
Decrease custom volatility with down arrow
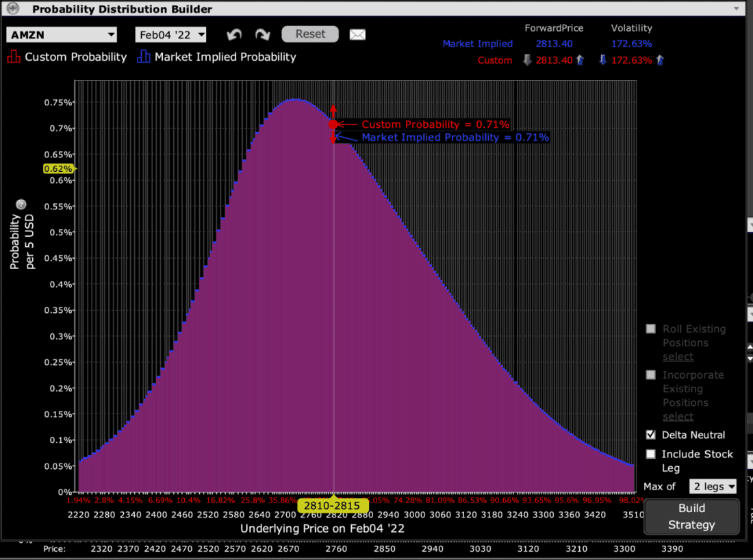[x=602, y=60]
